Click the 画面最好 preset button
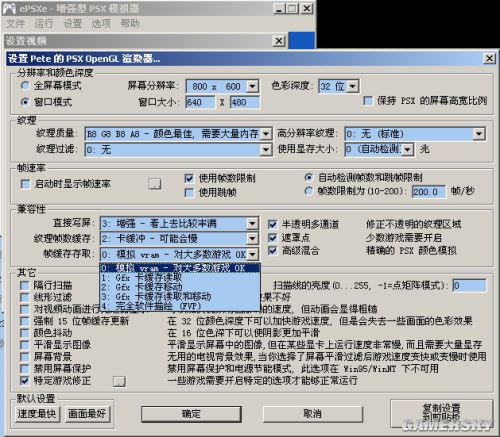500x437 pixels. coord(87,414)
